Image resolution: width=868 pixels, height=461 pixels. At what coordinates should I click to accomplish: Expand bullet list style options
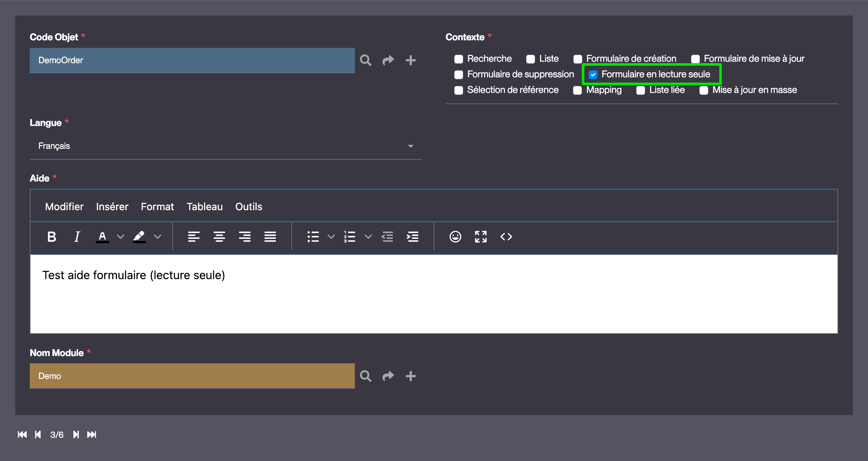click(x=331, y=237)
